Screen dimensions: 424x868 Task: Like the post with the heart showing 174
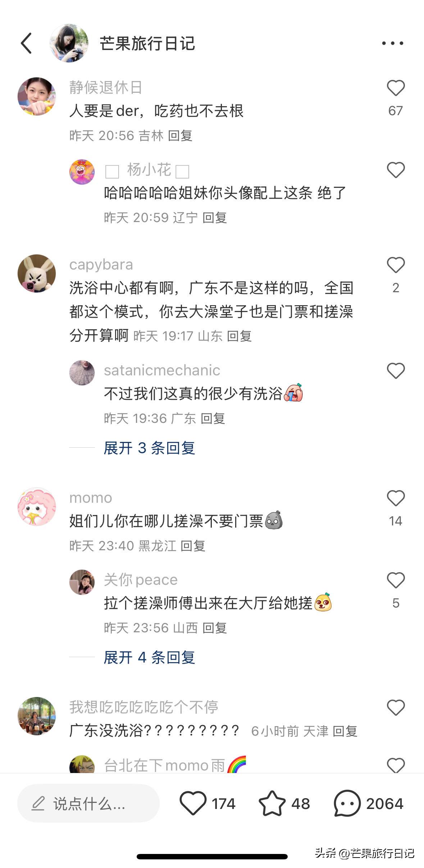[x=193, y=803]
